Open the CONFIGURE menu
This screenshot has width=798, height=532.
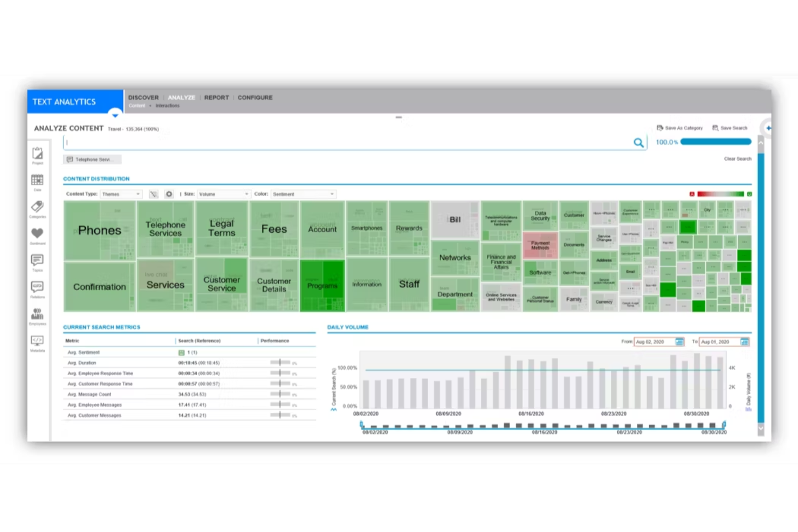click(255, 98)
